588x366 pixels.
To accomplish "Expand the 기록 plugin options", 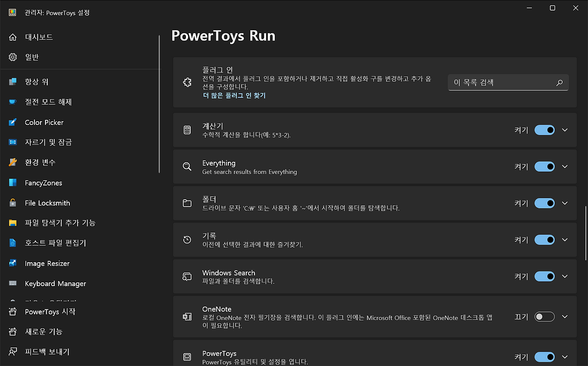I will pos(565,239).
